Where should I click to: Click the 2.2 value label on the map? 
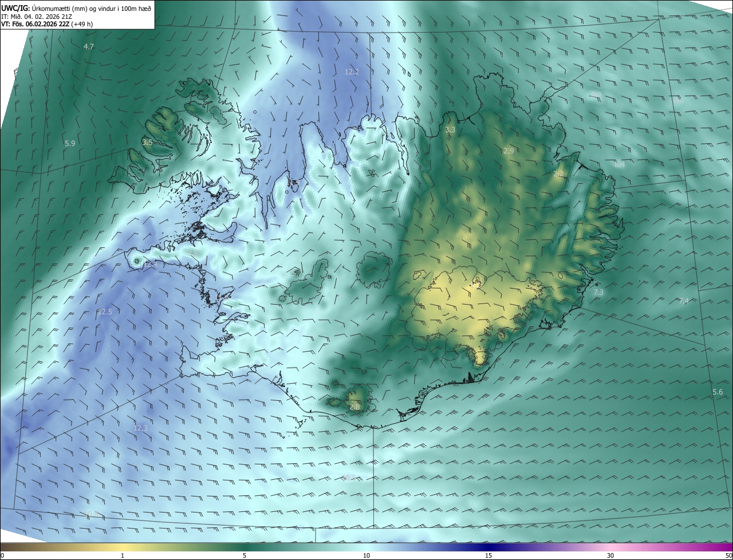click(x=558, y=173)
